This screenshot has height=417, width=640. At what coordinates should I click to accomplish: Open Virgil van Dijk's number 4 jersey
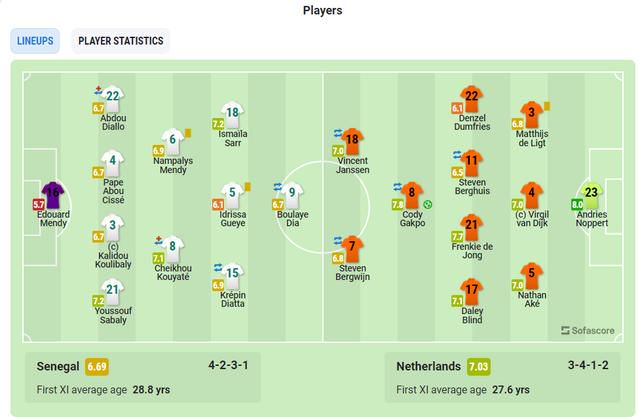(x=531, y=195)
